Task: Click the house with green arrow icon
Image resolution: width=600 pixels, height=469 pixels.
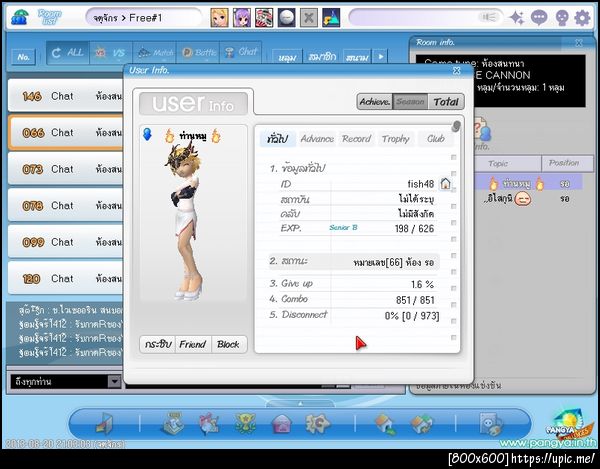Action: [x=385, y=425]
